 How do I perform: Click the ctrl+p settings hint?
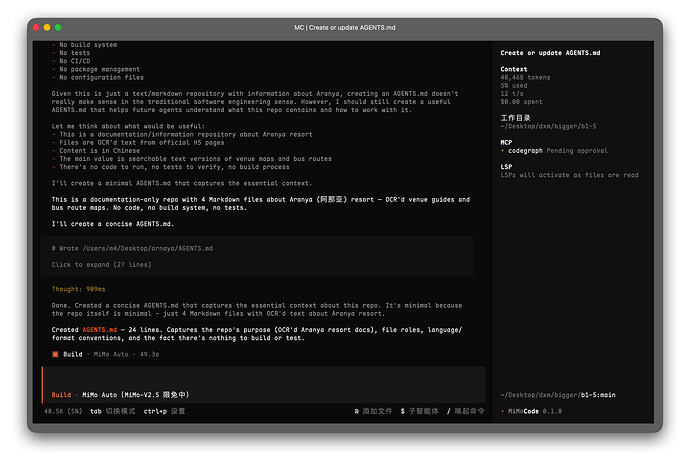tap(164, 411)
